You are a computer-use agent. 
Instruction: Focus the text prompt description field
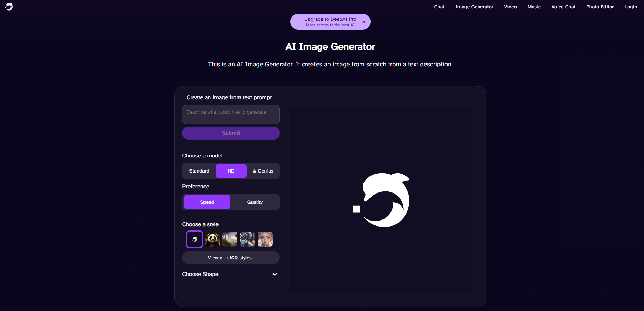point(231,114)
